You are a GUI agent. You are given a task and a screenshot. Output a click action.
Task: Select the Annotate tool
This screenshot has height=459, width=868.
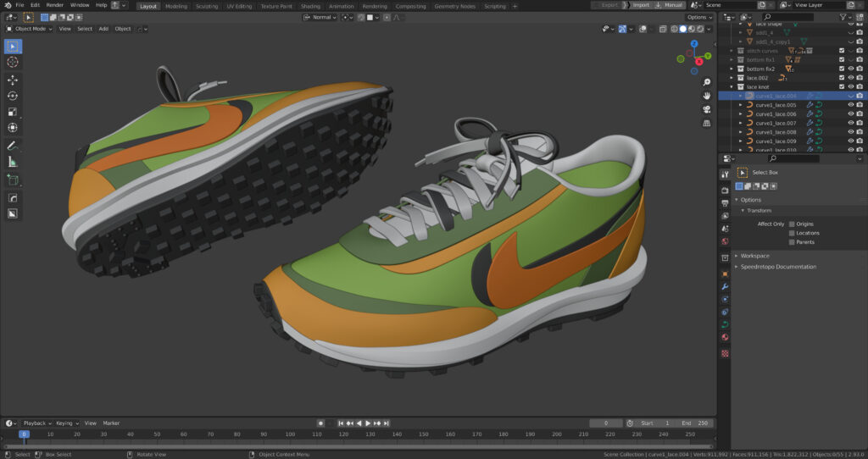(13, 146)
